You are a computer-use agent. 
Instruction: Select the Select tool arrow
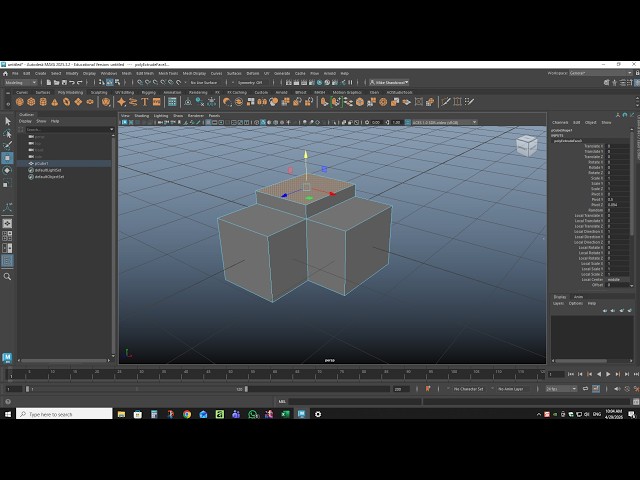click(7, 121)
